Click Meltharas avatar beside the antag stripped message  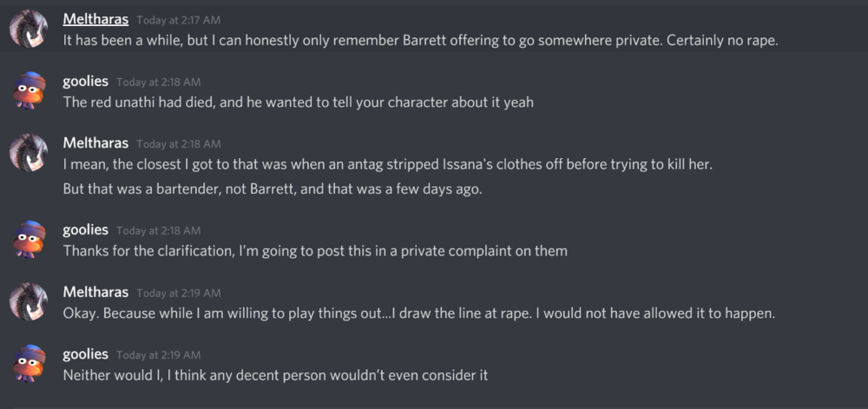(x=28, y=153)
